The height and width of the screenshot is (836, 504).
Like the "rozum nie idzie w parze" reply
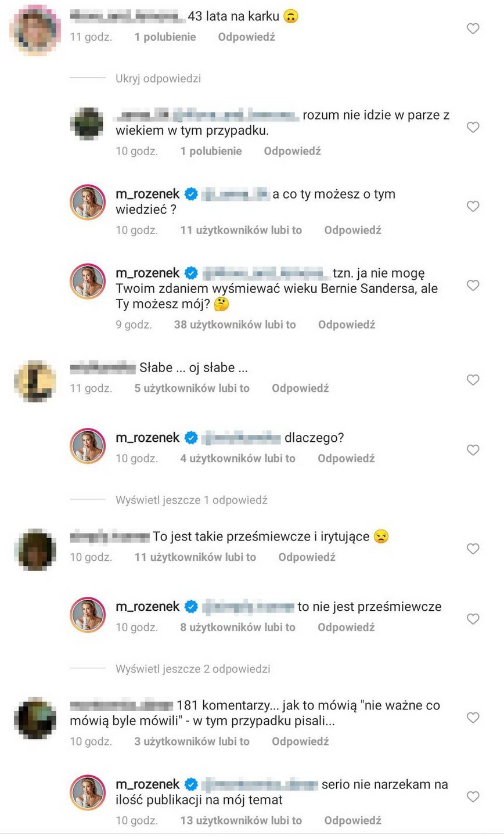pyautogui.click(x=473, y=127)
